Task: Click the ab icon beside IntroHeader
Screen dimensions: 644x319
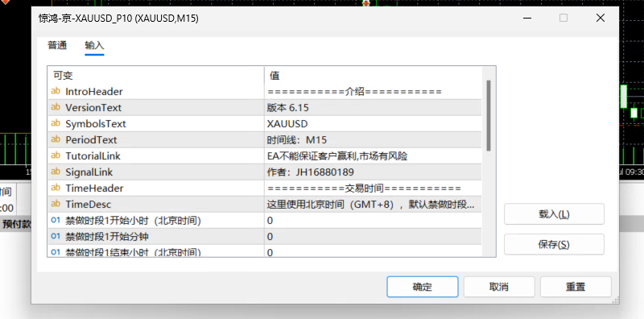Action: click(56, 91)
